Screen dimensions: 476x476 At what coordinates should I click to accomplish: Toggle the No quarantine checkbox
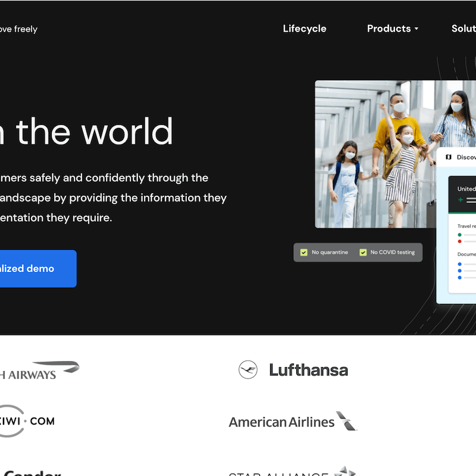[304, 252]
